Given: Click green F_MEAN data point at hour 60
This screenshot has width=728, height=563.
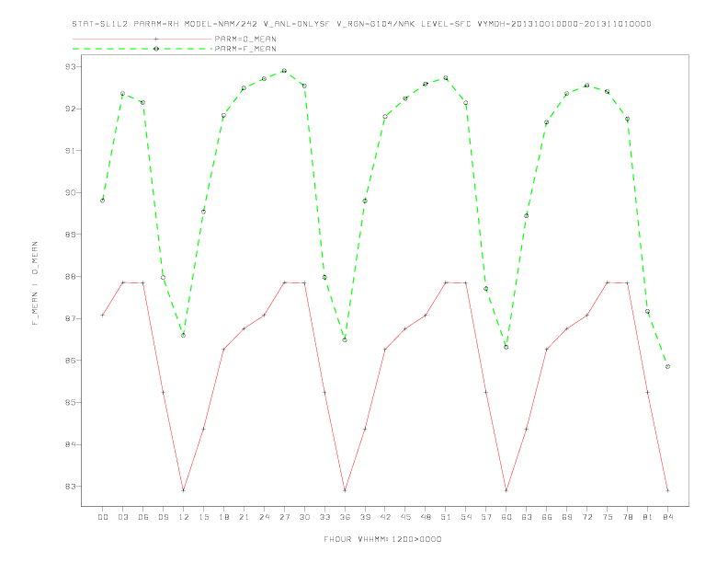Looking at the screenshot, I should tap(506, 347).
